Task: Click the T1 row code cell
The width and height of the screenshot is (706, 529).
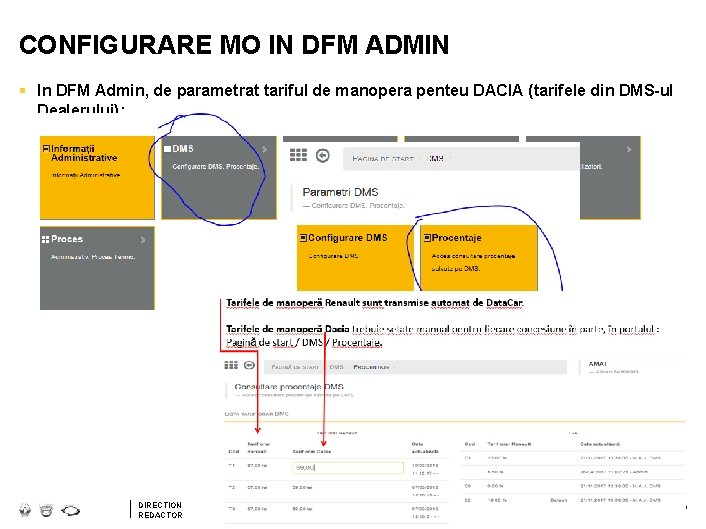Action: (x=232, y=466)
